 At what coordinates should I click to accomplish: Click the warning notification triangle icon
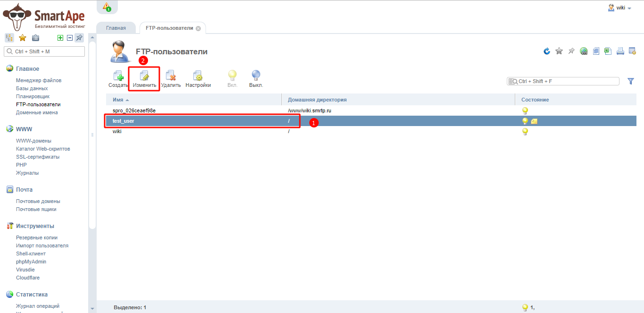point(107,6)
